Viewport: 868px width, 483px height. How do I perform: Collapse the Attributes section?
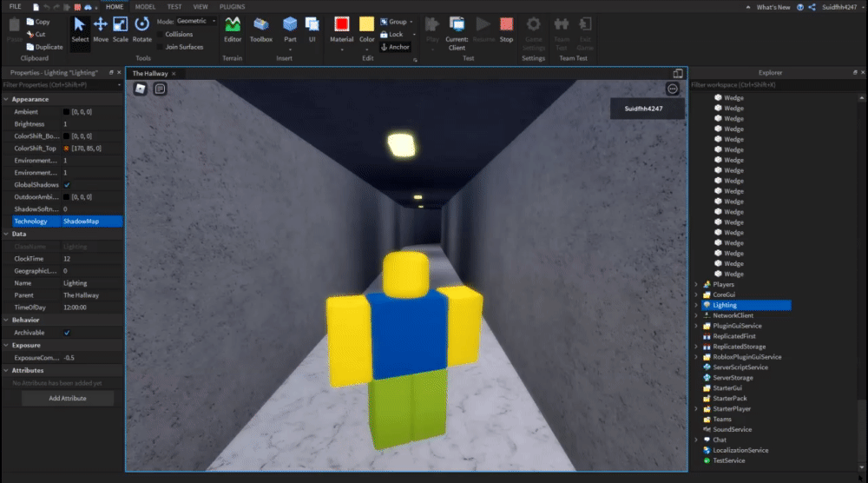[6, 371]
